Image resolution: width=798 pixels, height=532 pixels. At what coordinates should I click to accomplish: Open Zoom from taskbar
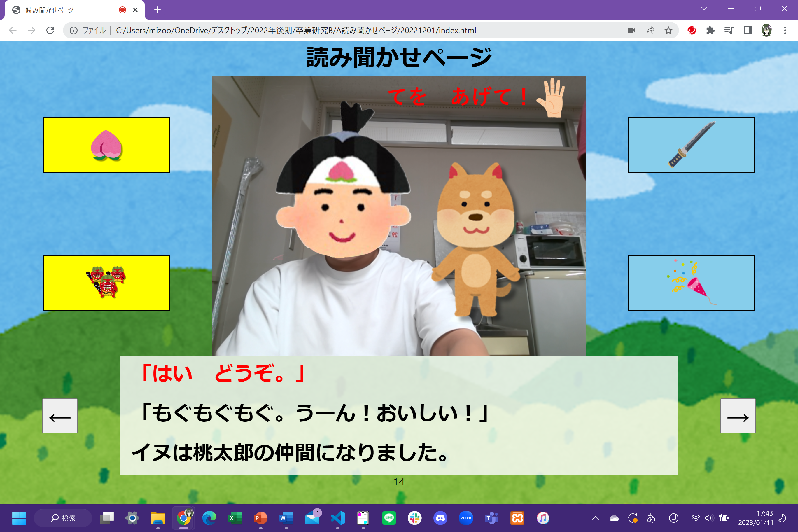click(x=466, y=518)
